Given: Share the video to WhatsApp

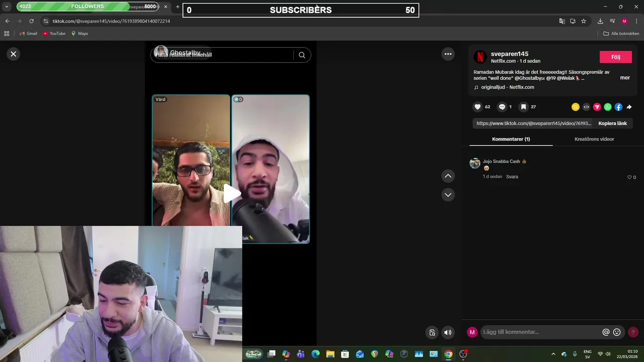Looking at the screenshot, I should point(608,107).
